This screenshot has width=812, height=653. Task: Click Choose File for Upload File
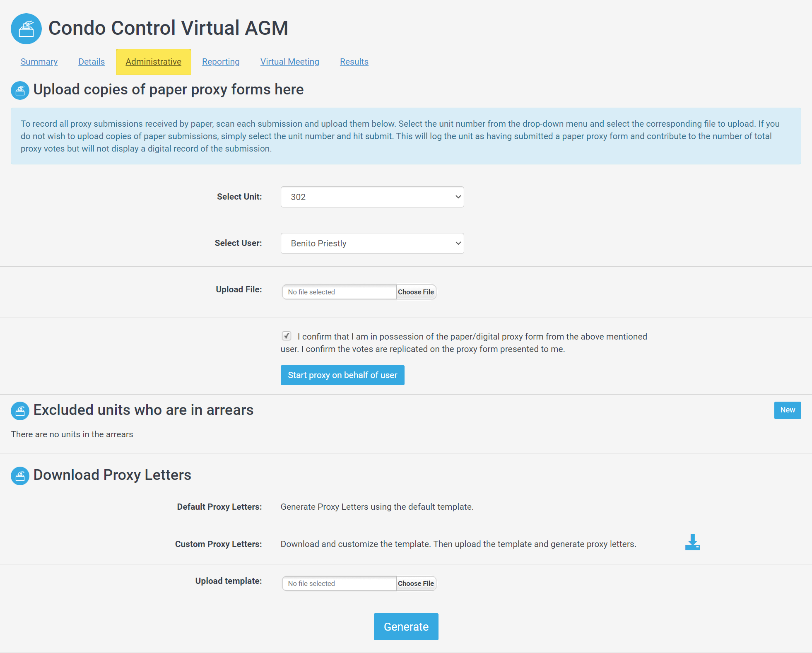pos(416,292)
